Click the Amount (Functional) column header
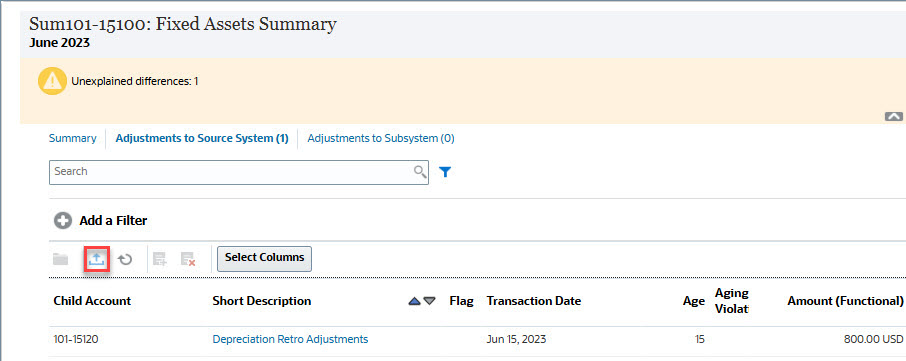Viewport: 906px width, 361px height. (845, 301)
